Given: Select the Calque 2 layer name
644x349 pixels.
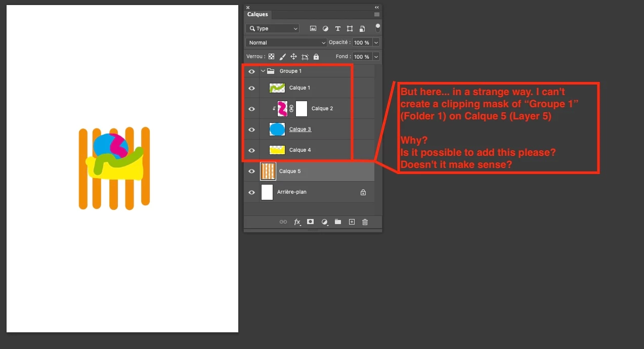Looking at the screenshot, I should point(322,109).
